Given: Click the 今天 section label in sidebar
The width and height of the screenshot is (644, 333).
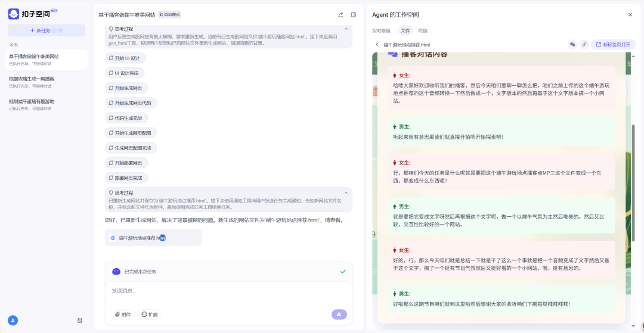Looking at the screenshot, I should coord(14,45).
